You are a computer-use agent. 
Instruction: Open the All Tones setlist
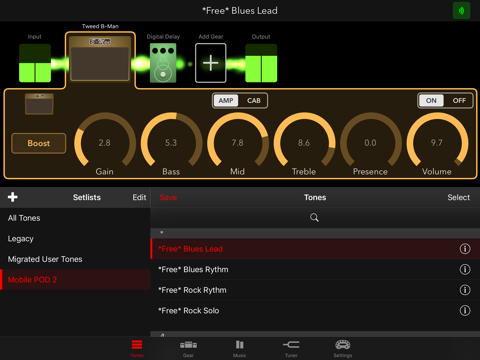coord(75,218)
